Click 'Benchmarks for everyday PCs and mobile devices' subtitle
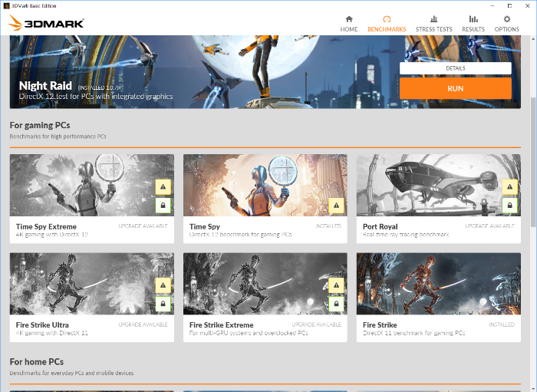The image size is (537, 392). (71, 373)
